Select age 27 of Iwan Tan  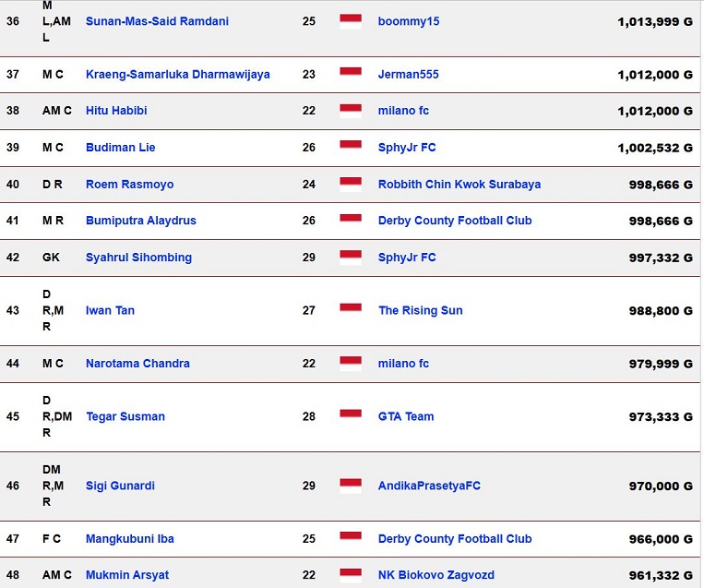tap(309, 310)
